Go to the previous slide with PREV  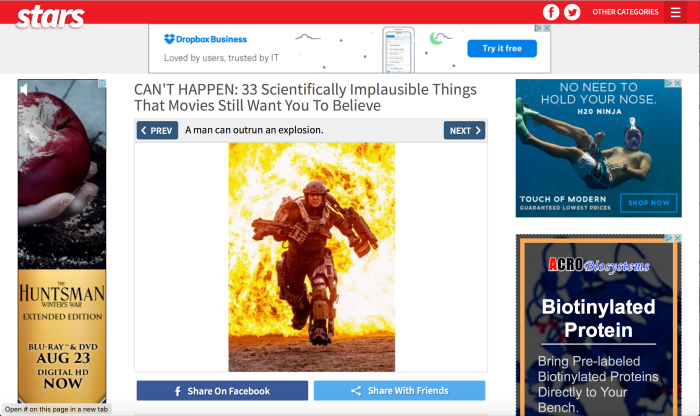pyautogui.click(x=157, y=130)
